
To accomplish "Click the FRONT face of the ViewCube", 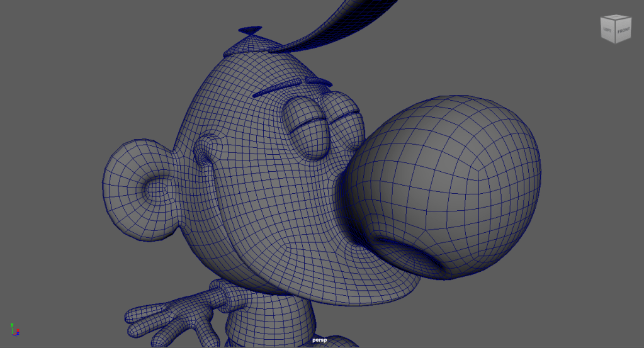I will click(x=622, y=31).
